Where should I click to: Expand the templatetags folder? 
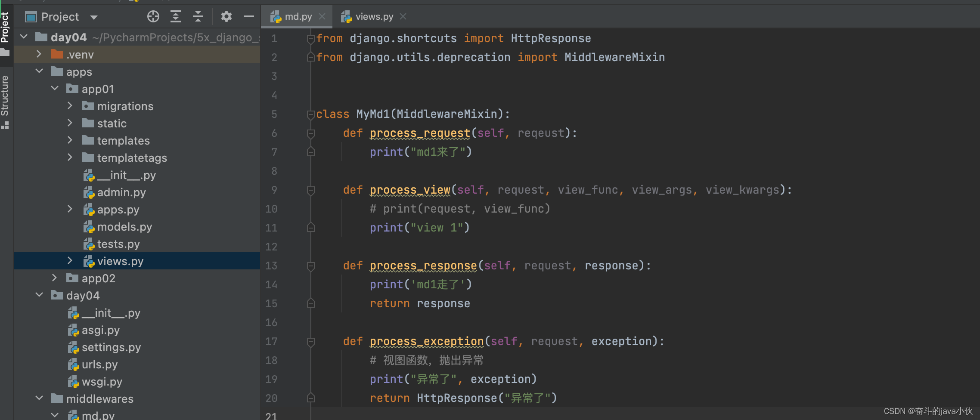coord(70,157)
